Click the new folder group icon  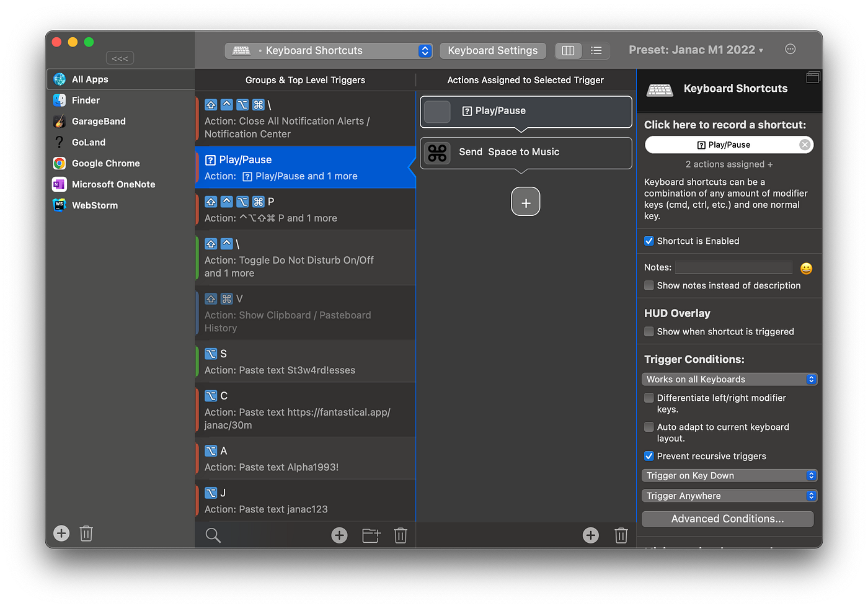click(x=371, y=535)
